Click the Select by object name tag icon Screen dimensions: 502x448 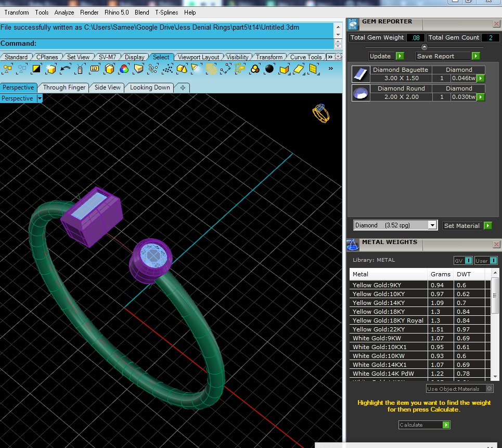click(x=80, y=69)
